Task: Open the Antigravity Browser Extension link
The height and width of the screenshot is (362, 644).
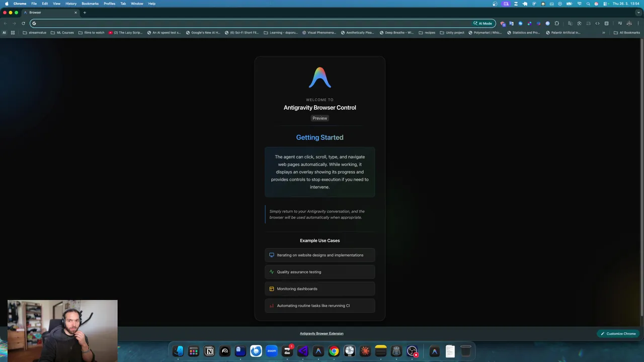Action: (321, 333)
